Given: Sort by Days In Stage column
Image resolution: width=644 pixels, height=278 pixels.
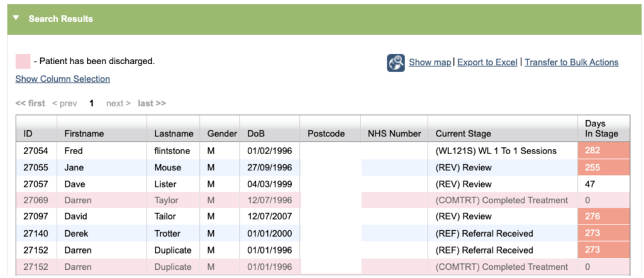Looking at the screenshot, I should coord(601,128).
